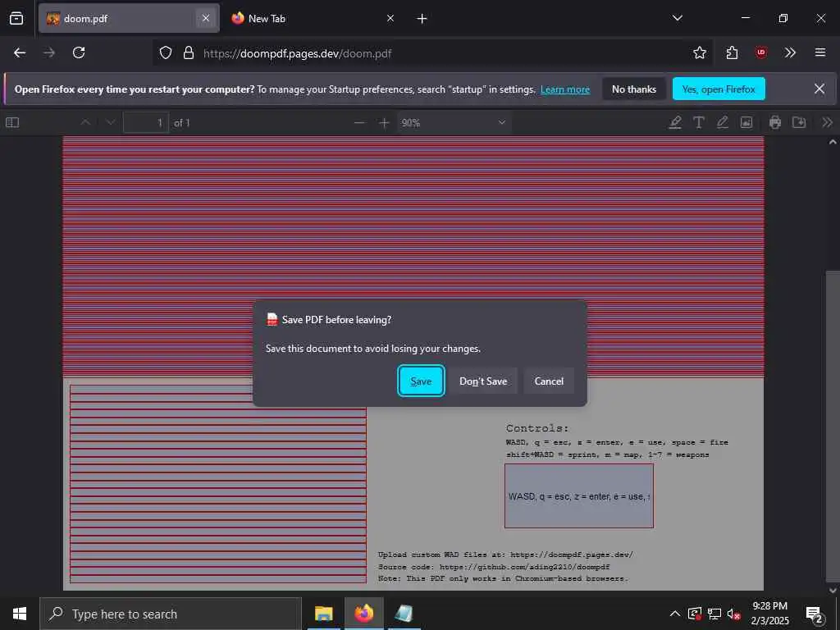The width and height of the screenshot is (840, 630).
Task: Open the Windows notification center
Action: (815, 614)
